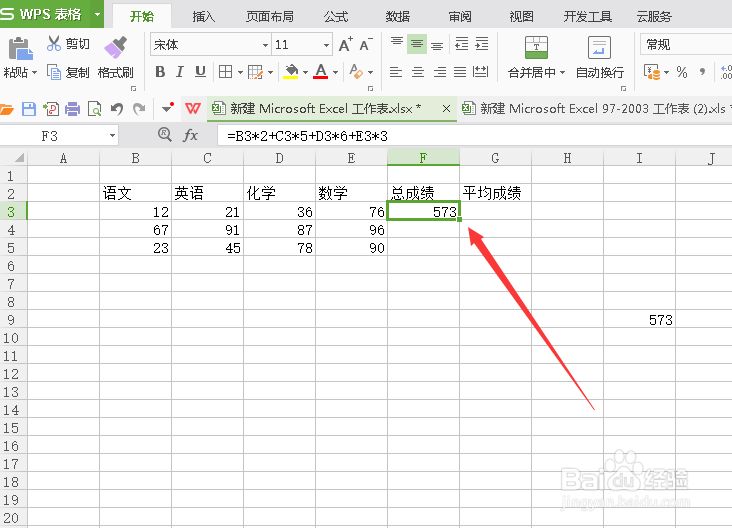Click the draw border table icon
Image resolution: width=732 pixels, height=528 pixels.
click(x=255, y=72)
